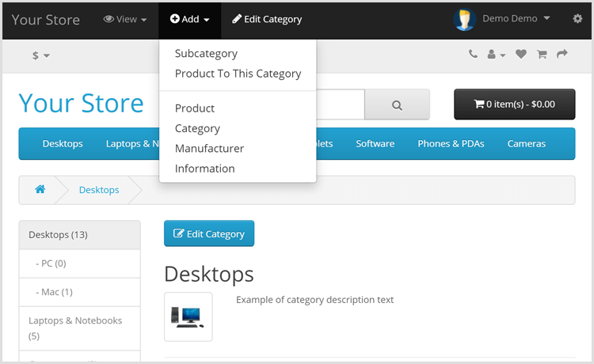Click the Demo Demo user avatar

tap(464, 19)
